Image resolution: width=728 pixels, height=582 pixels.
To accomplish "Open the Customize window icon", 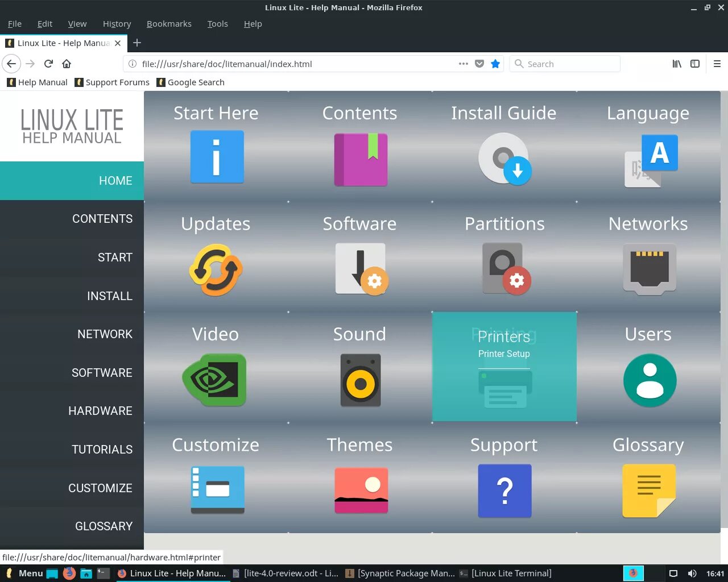I will pyautogui.click(x=217, y=490).
